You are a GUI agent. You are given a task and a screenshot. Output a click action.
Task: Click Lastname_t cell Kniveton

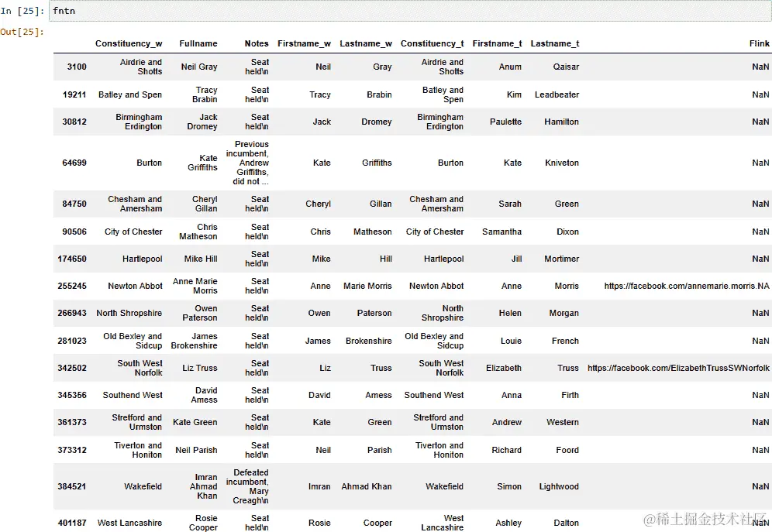562,163
